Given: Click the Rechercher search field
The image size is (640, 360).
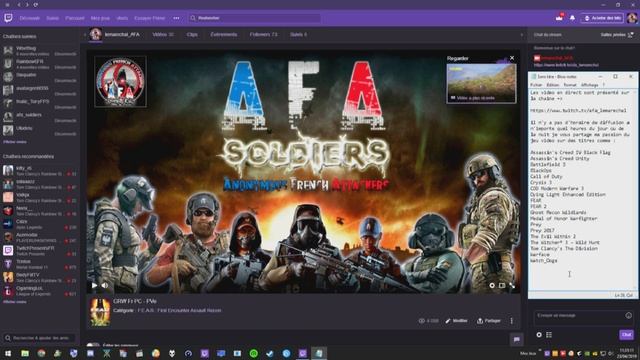Looking at the screenshot, I should [255, 18].
